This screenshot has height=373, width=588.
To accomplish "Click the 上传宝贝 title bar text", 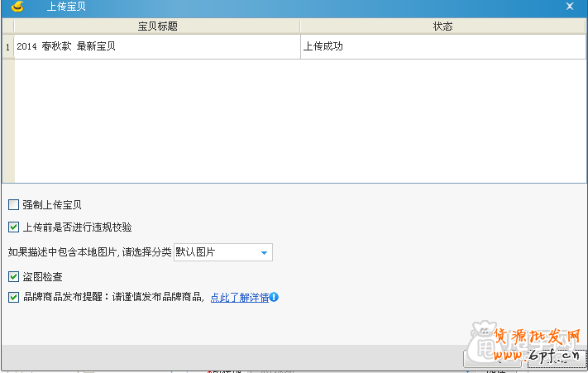I will point(66,7).
